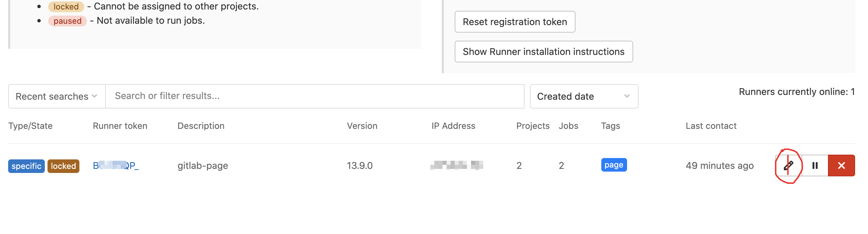Image resolution: width=868 pixels, height=234 pixels.
Task: Click the edit pencil icon for gitlab-page runner
Action: pos(788,166)
